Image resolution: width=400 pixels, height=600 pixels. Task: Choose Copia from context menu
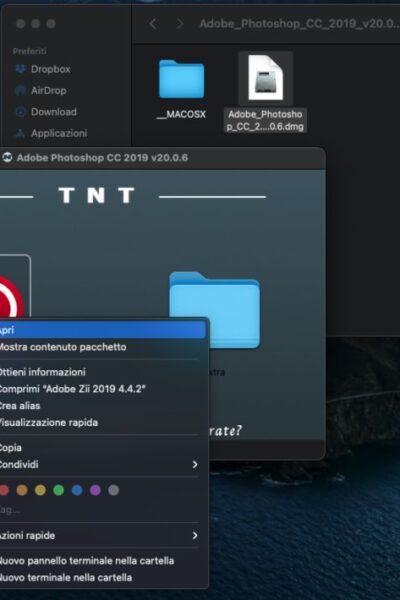103,448
